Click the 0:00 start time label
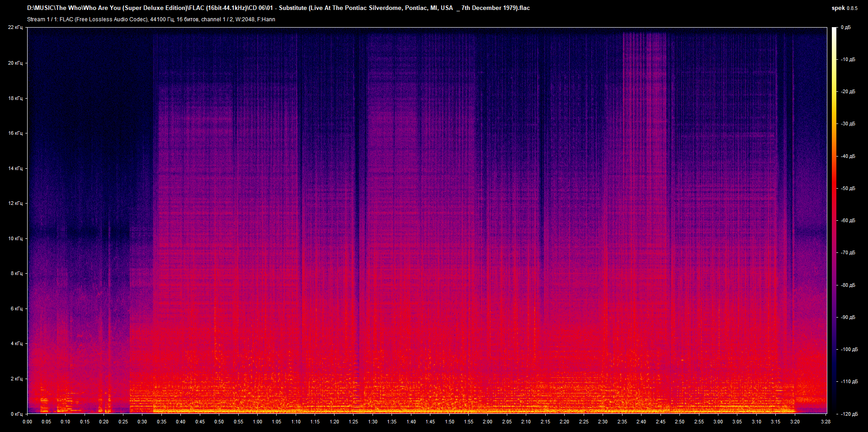Image resolution: width=868 pixels, height=432 pixels. click(28, 422)
